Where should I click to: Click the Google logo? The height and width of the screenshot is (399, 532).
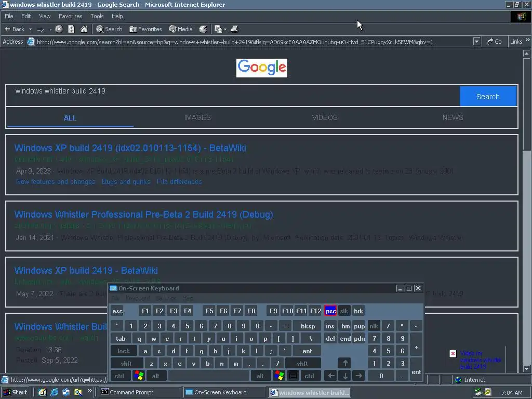[x=262, y=68]
